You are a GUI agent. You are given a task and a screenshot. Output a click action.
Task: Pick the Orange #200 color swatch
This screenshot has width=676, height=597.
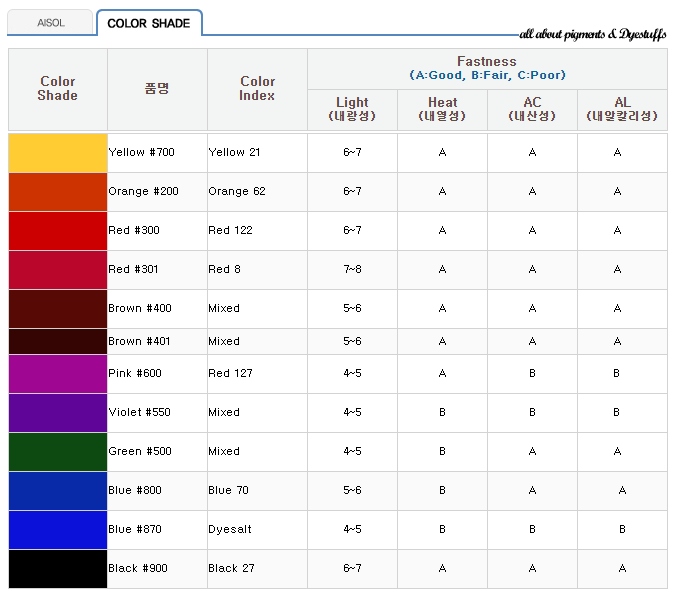pyautogui.click(x=58, y=191)
